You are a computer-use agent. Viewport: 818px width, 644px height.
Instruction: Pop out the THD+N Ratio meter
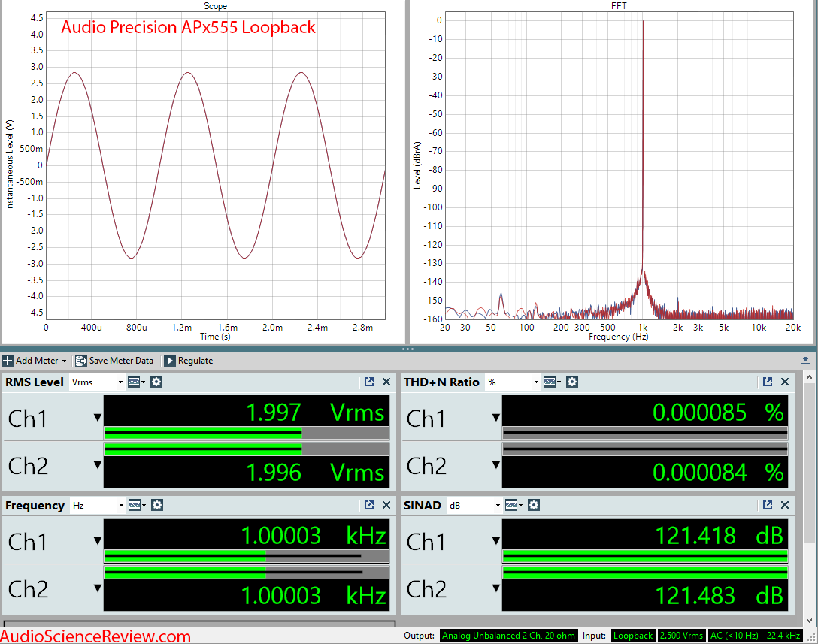coord(768,382)
